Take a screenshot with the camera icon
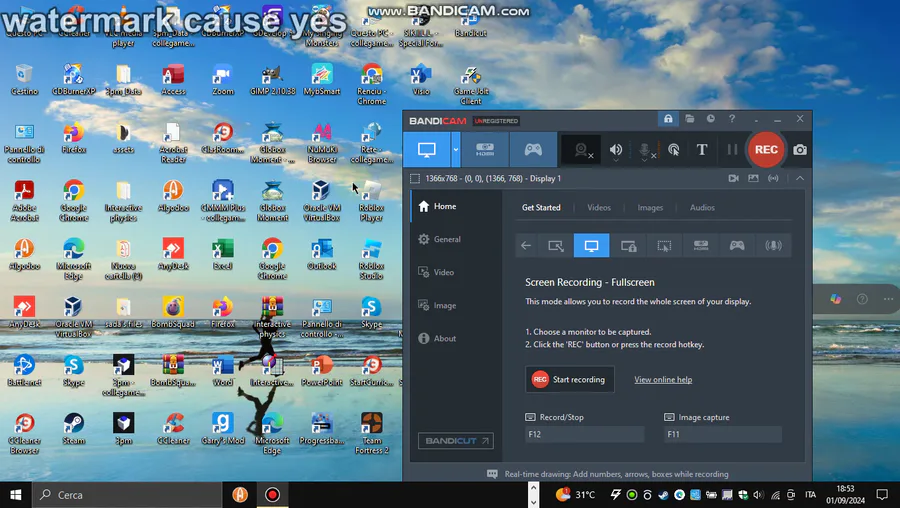Image resolution: width=900 pixels, height=508 pixels. pos(800,150)
